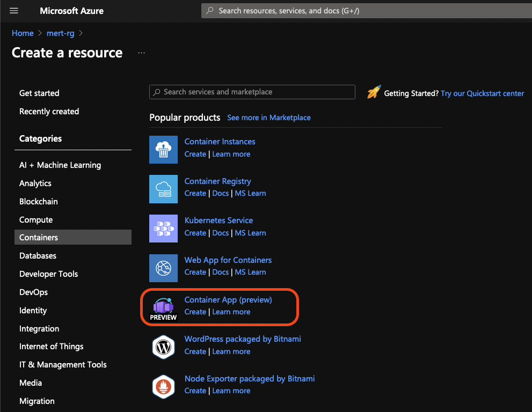Screen dimensions: 532x412
Task: Click Create under WordPress packaged by Bitnami
Action: coord(195,351)
